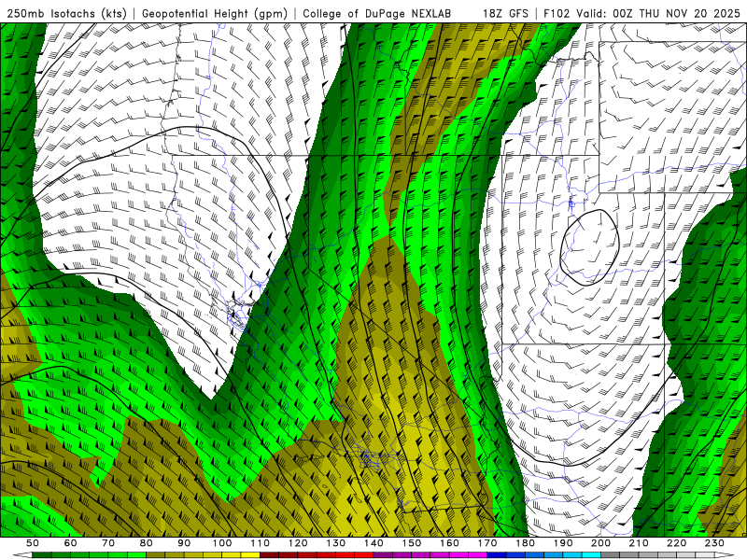Click the '250mb Isotachs (kts)' title text
Screen dimensions: 747x560
pos(67,13)
